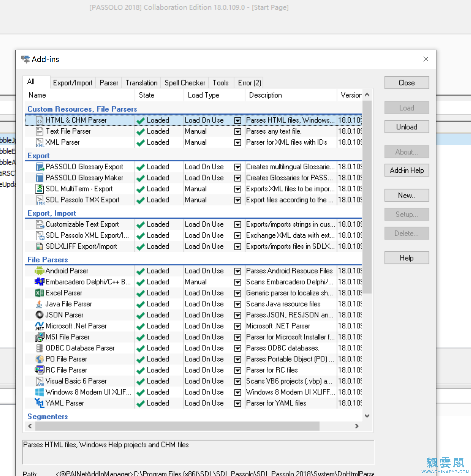The width and height of the screenshot is (471, 476).
Task: Sort by the State column header
Action: point(159,95)
